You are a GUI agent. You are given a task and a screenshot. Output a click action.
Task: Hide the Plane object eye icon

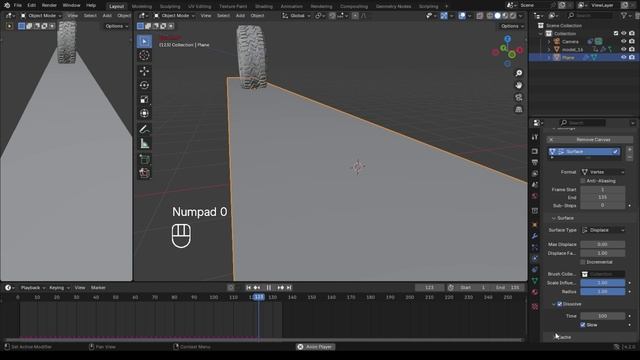(x=623, y=58)
